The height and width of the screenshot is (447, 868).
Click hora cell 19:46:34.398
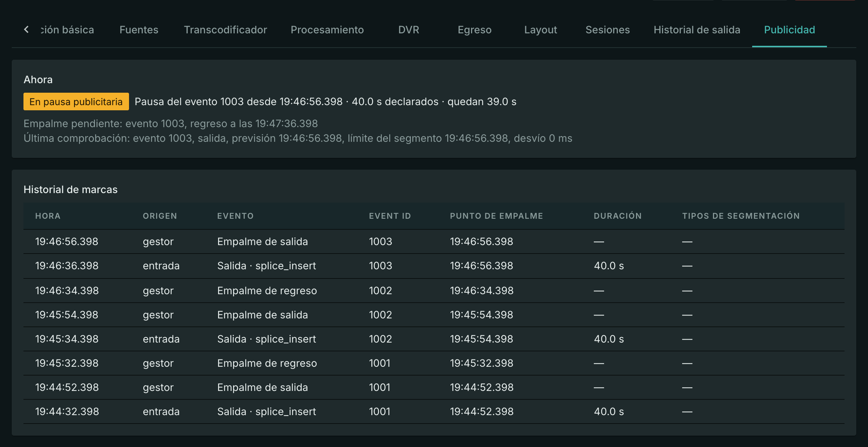click(67, 291)
